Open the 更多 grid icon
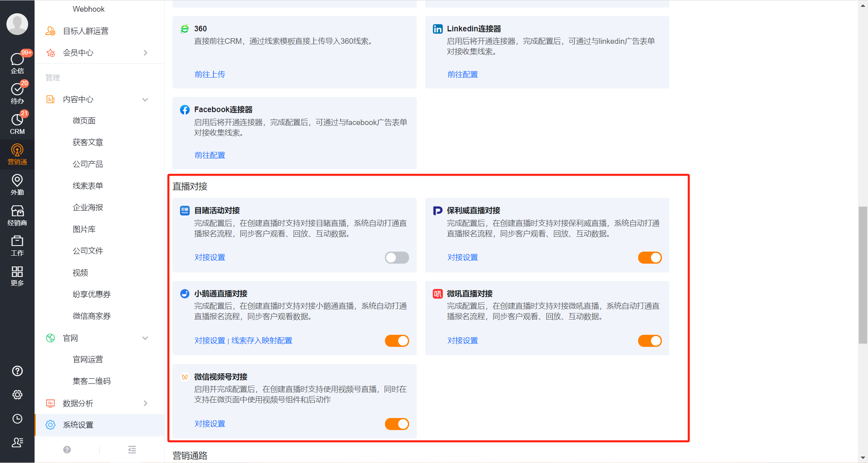The height and width of the screenshot is (463, 868). coord(17,276)
